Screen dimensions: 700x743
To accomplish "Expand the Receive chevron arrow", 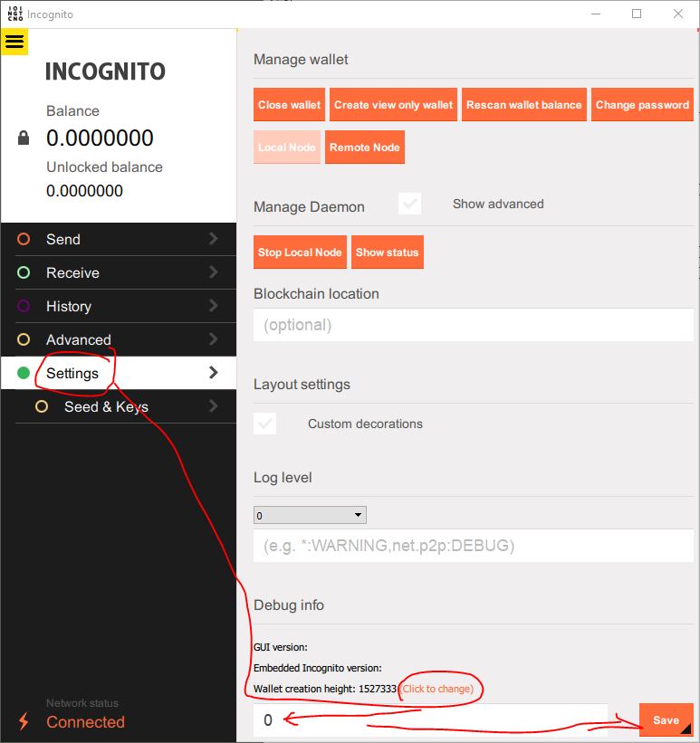I will pos(214,272).
